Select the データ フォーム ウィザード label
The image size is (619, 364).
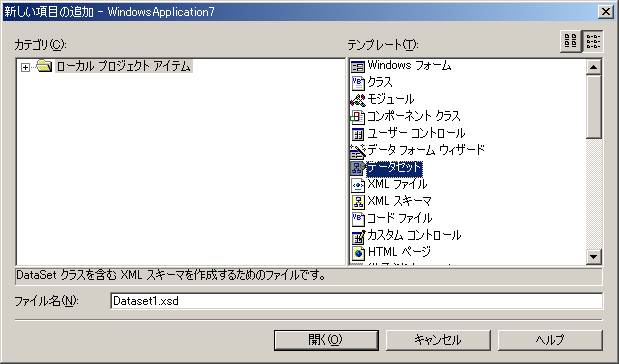426,150
